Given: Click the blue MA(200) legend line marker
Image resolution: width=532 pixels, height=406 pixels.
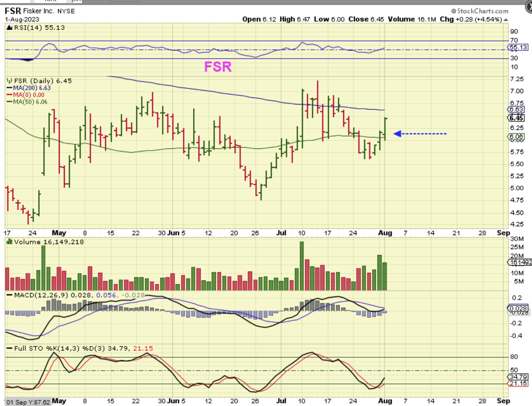Looking at the screenshot, I should click(x=9, y=88).
